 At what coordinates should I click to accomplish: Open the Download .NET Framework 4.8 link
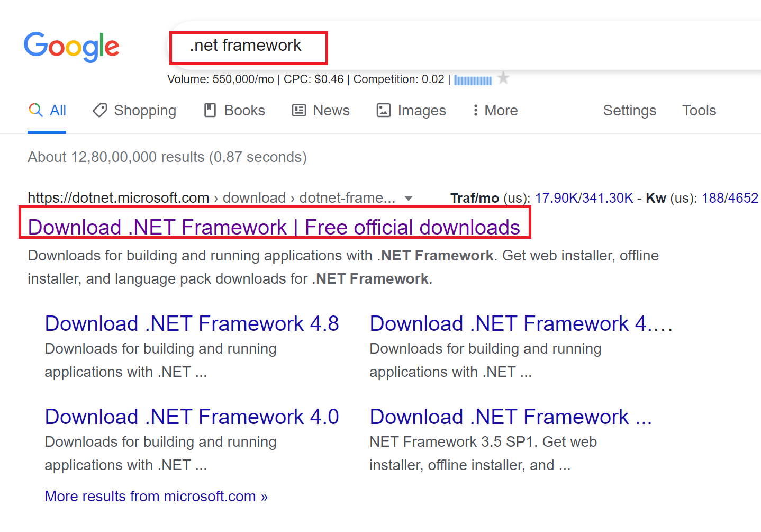coord(192,323)
